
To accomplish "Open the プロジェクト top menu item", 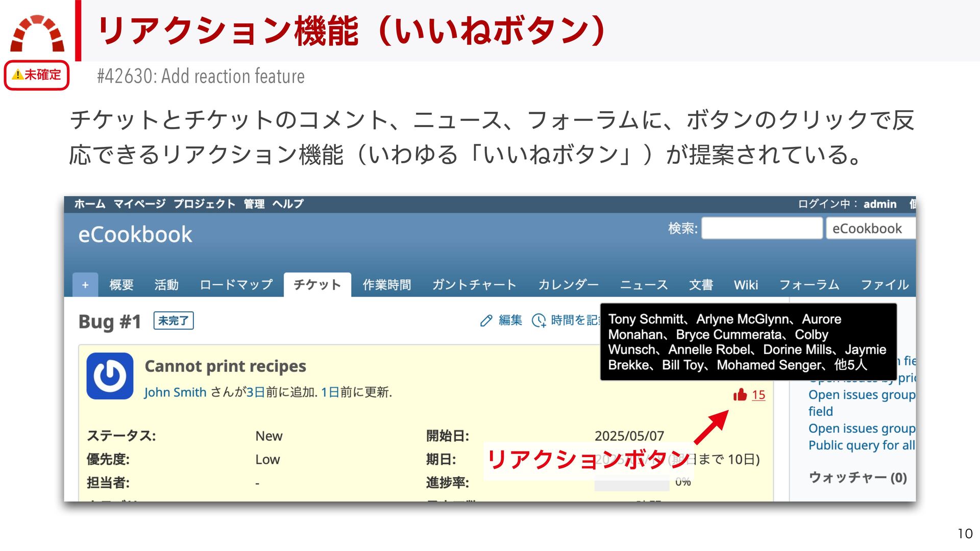I will coord(204,204).
